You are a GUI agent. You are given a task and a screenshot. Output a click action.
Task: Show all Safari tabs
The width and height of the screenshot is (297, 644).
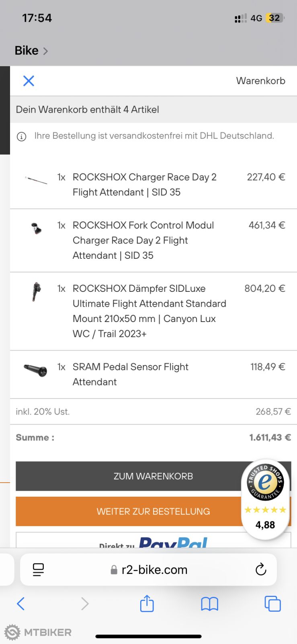[x=272, y=603]
